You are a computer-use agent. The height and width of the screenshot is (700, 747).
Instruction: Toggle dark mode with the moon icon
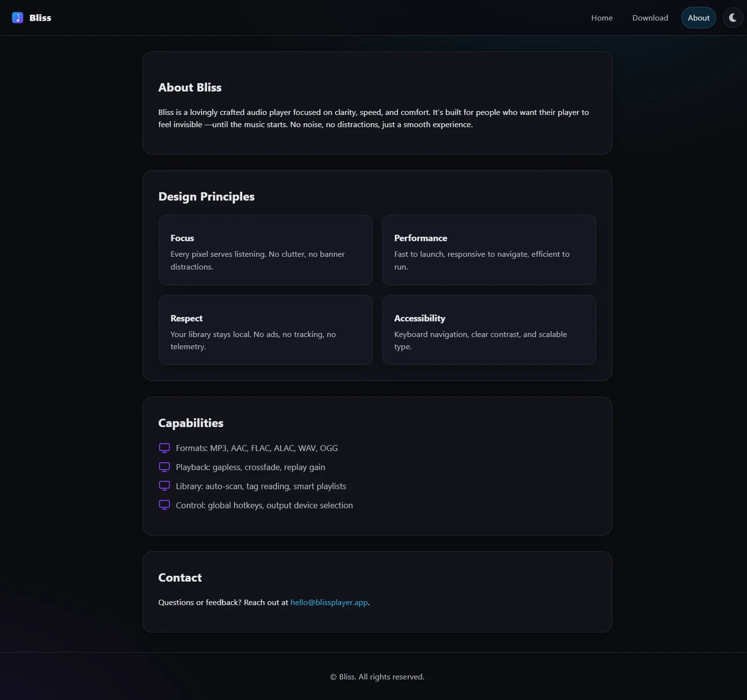coord(733,18)
